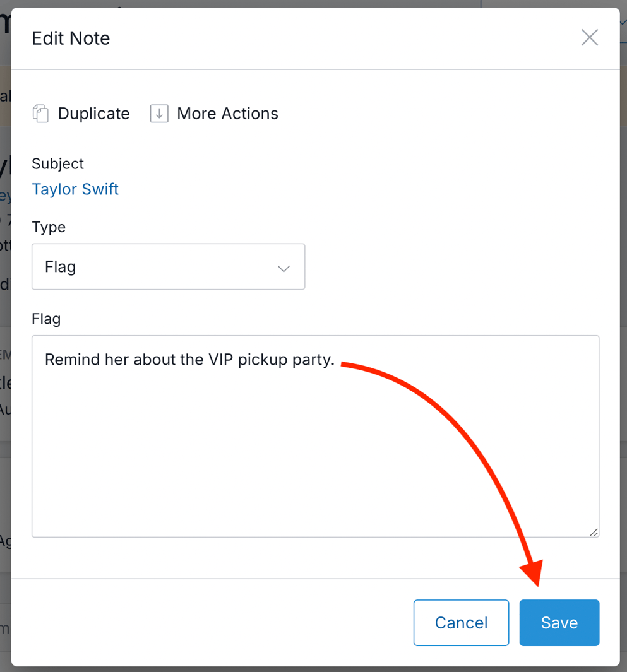Open the Taylor Swift subject link
The image size is (627, 672).
point(75,189)
